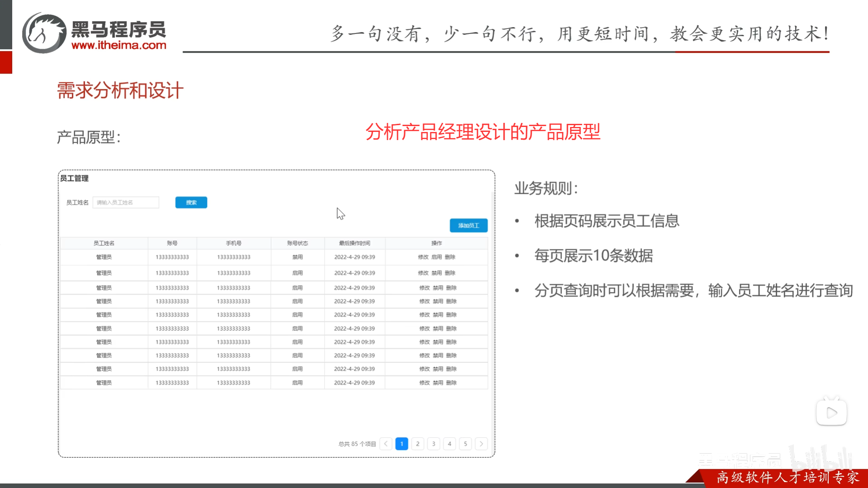Select page 3 in the pagination bar

pyautogui.click(x=433, y=444)
